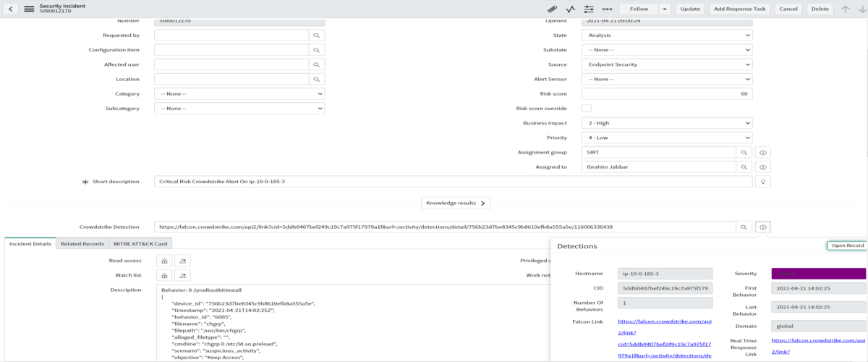Unlock the Read access field
This screenshot has height=362, width=868.
click(164, 261)
